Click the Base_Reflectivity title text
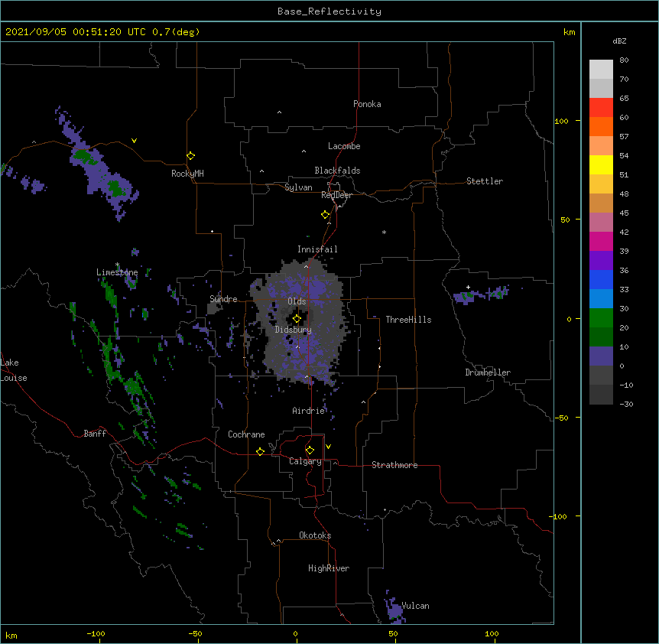The height and width of the screenshot is (644, 659). click(329, 11)
